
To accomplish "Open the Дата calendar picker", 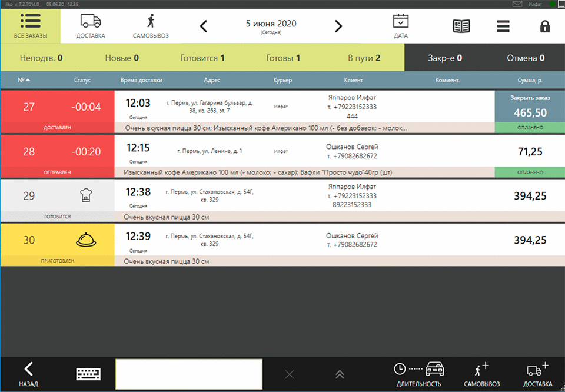I will 400,26.
